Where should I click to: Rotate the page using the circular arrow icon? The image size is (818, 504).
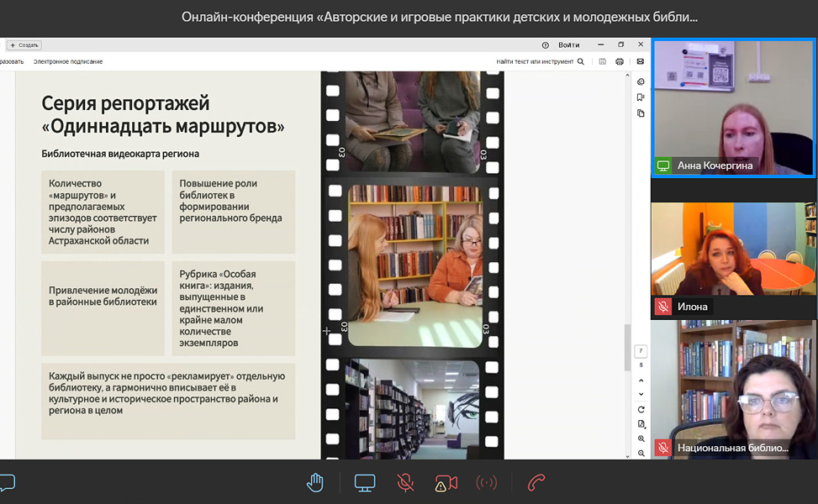(x=641, y=409)
